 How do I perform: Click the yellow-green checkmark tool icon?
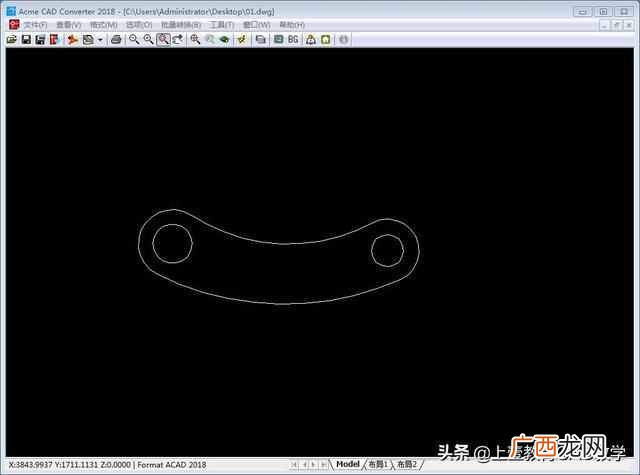point(242,40)
